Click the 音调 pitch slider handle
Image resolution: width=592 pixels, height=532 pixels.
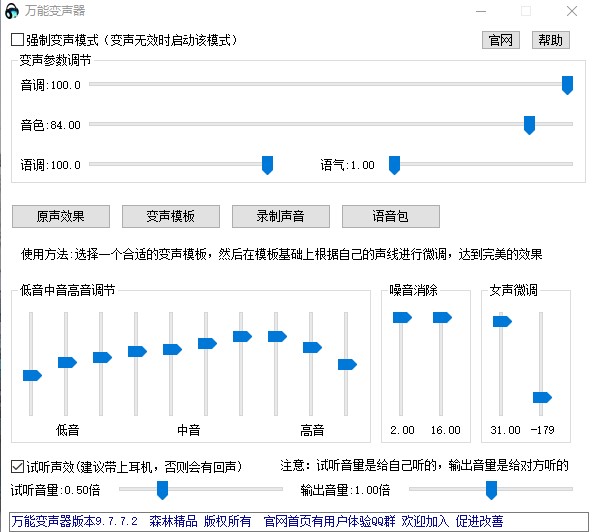pos(567,85)
